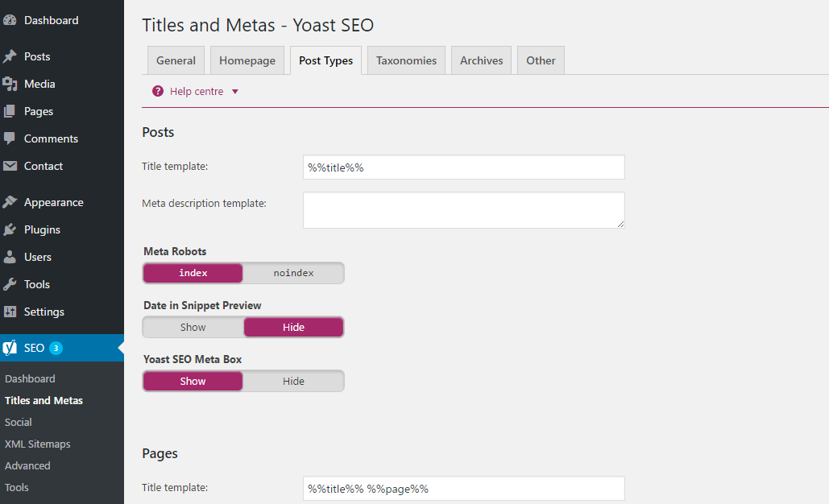Click the 'Yoast SEO Meta Box' label

point(193,359)
